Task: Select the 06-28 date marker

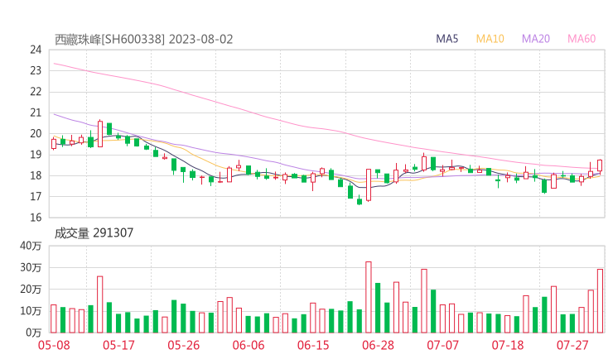Action: point(378,345)
